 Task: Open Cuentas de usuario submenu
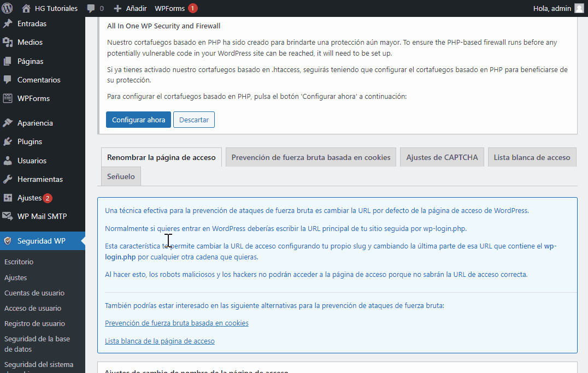(x=34, y=293)
